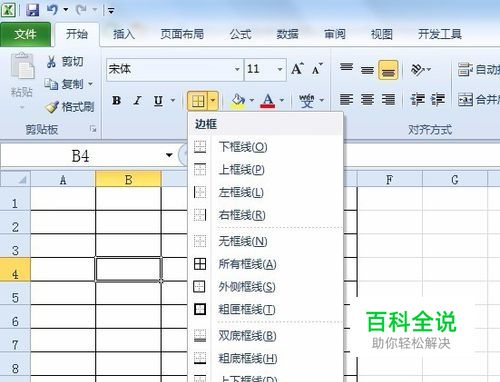This screenshot has height=382, width=500.
Task: Switch to the 审阅 Review tab
Action: coord(335,34)
